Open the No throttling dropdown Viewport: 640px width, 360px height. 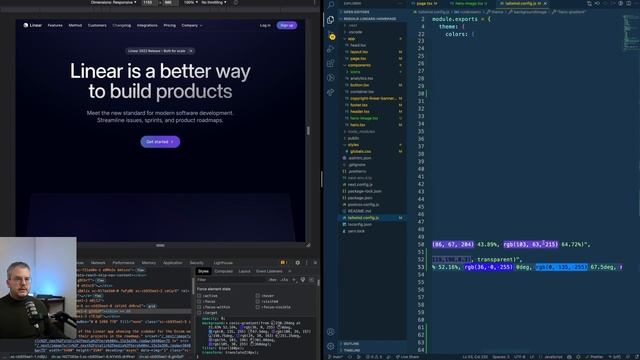(x=214, y=2)
